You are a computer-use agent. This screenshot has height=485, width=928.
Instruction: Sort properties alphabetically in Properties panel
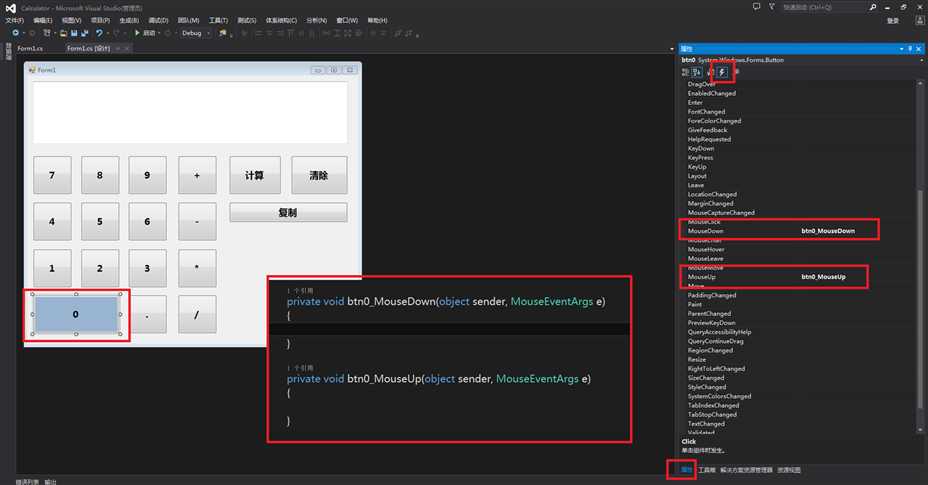(697, 72)
